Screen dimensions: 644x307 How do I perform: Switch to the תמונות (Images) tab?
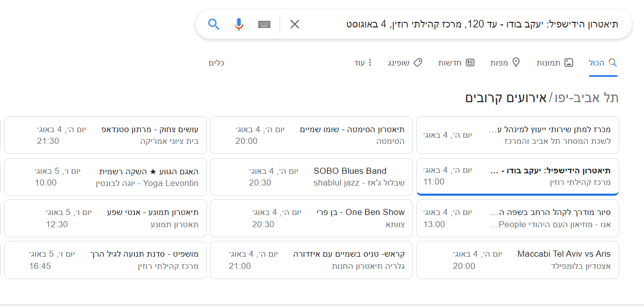pos(555,63)
